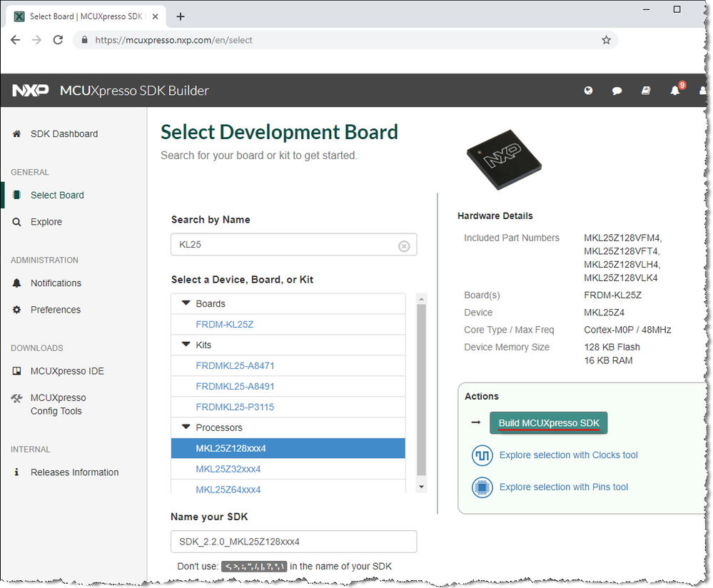Select processor MKL25Z32xxx4
Screen dimensions: 713x588
click(x=228, y=469)
